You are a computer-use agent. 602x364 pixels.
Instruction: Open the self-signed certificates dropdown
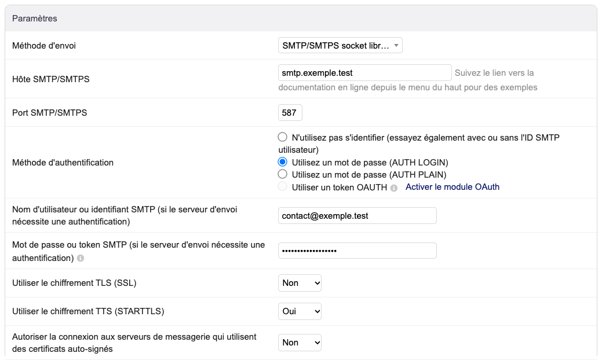tap(300, 343)
